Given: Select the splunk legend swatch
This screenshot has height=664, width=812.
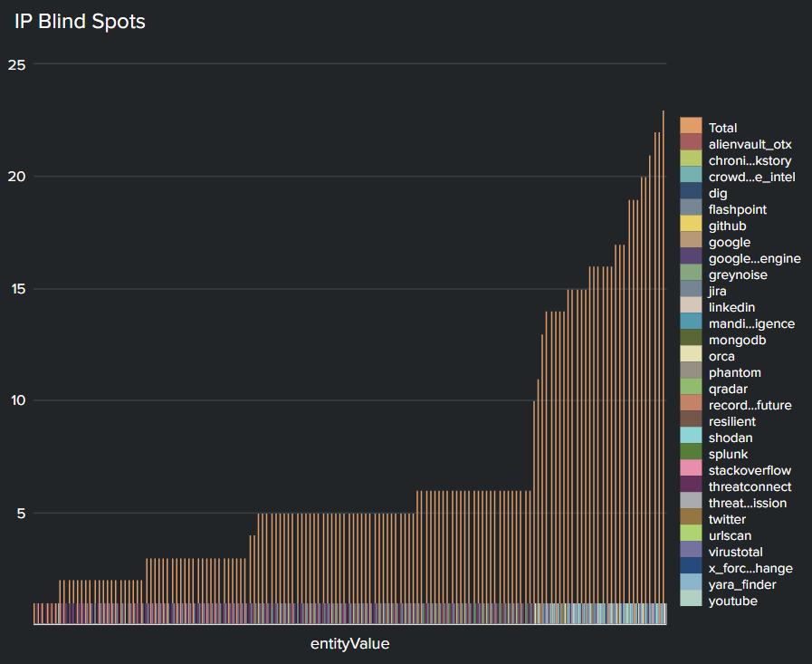Looking at the screenshot, I should [691, 452].
